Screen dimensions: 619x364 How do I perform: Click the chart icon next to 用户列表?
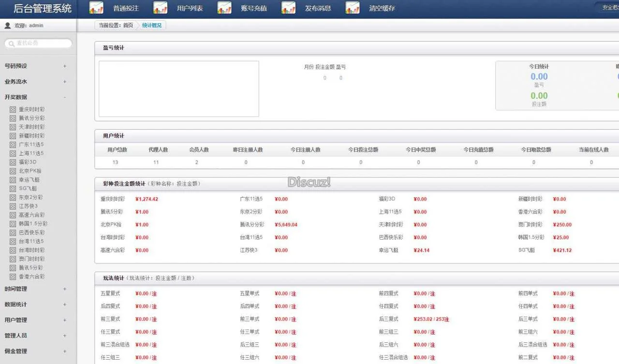(160, 8)
